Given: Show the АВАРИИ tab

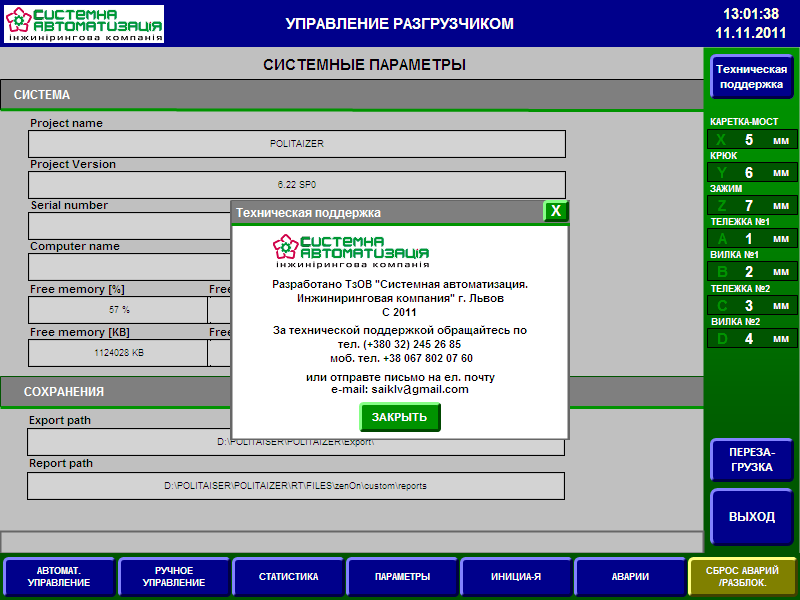Looking at the screenshot, I should (x=630, y=577).
